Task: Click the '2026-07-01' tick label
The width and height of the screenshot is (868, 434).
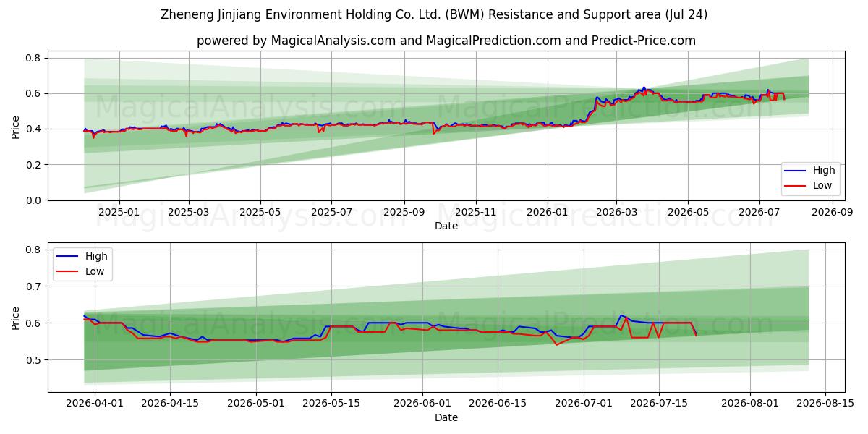Action: tap(583, 404)
